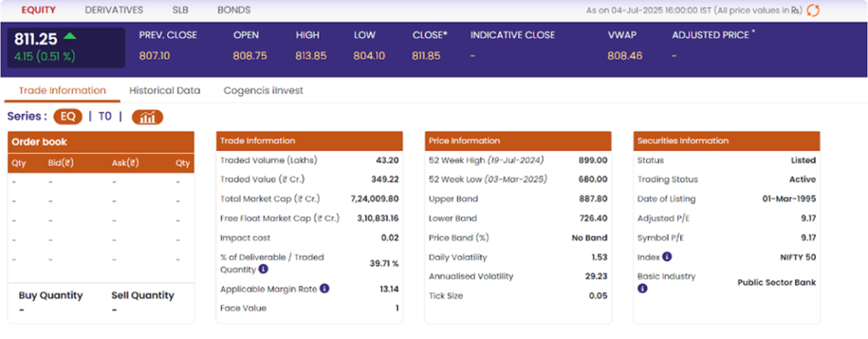Screen dimensions: 868x339
Task: Switch to the EQUITY tab
Action: (x=38, y=10)
